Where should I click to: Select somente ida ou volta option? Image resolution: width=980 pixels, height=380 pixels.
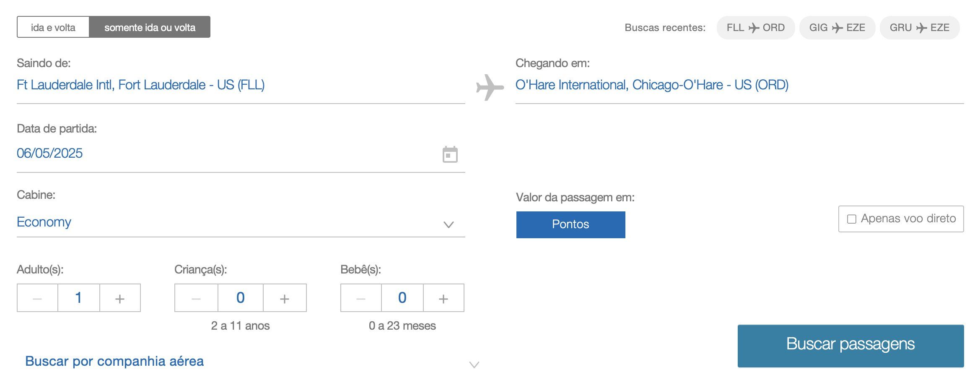tap(150, 27)
